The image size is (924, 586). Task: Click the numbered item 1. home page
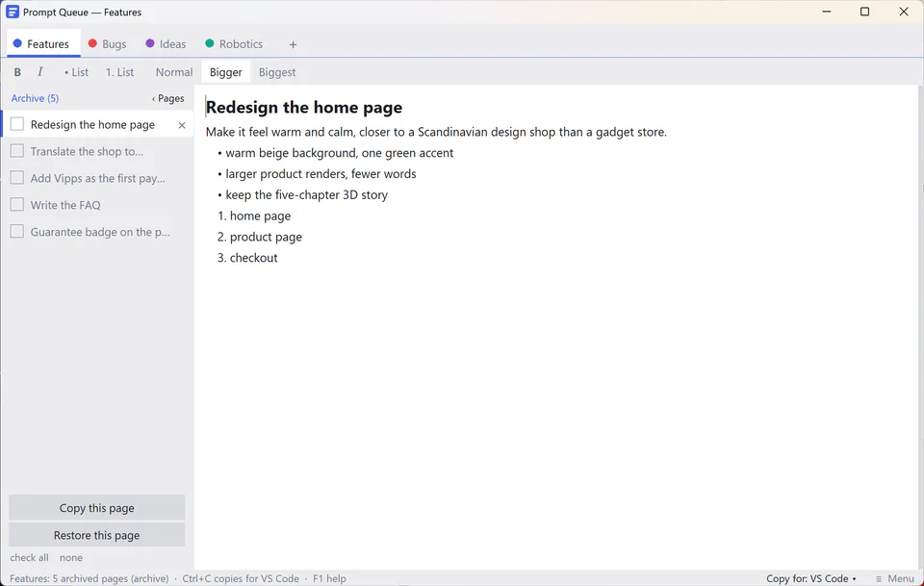254,217
